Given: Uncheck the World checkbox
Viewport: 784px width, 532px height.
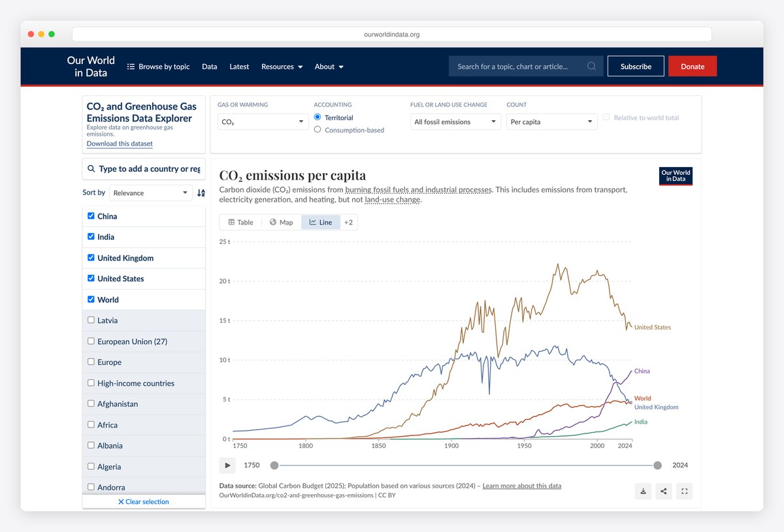Looking at the screenshot, I should pos(91,299).
